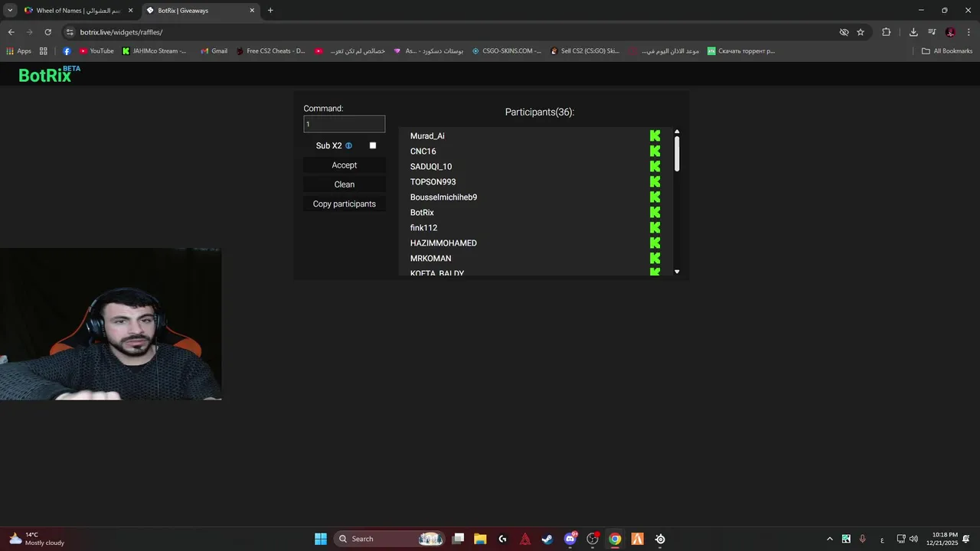Open the browser extensions puzzle icon
This screenshot has width=980, height=551.
click(x=887, y=32)
